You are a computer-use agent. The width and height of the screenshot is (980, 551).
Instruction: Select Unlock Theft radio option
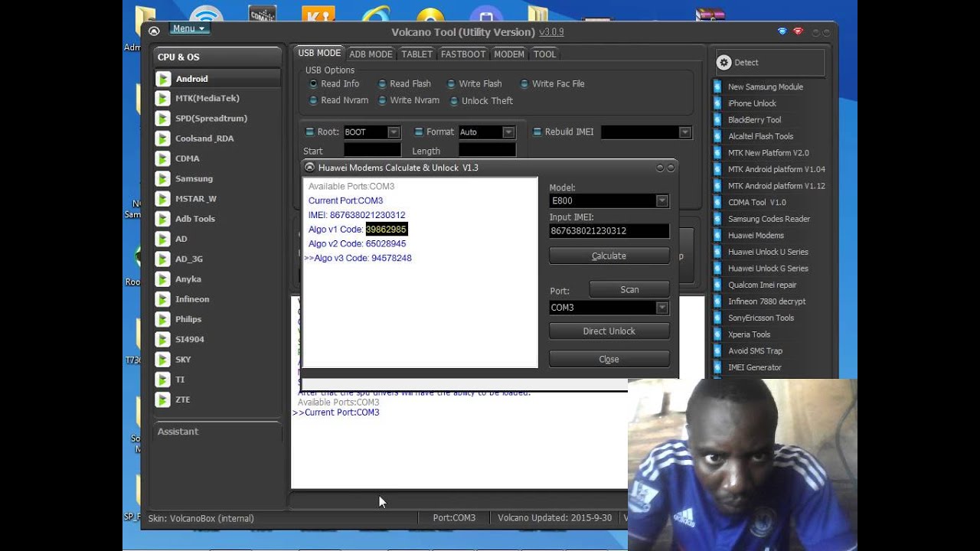point(481,101)
